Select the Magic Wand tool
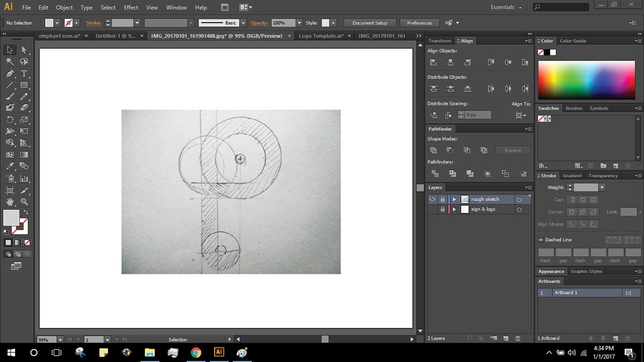Viewport: 644px width, 362px height. pos(10,62)
